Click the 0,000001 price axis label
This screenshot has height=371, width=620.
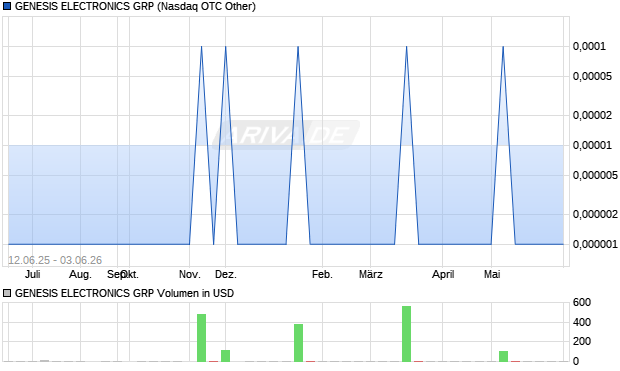pos(595,244)
